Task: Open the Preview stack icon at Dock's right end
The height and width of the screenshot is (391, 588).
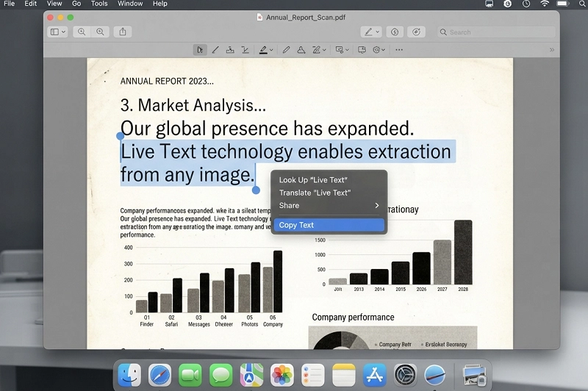Action: coord(474,375)
